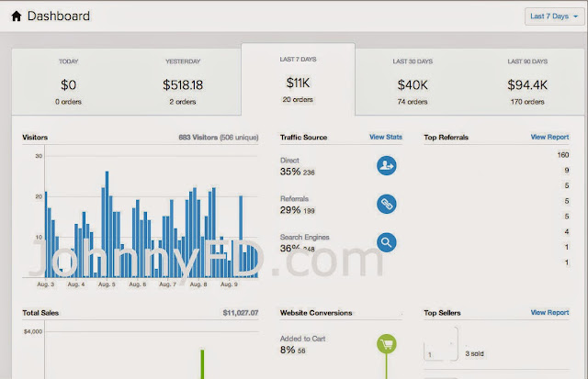Click the 3 sold text
588x379 pixels.
(474, 353)
